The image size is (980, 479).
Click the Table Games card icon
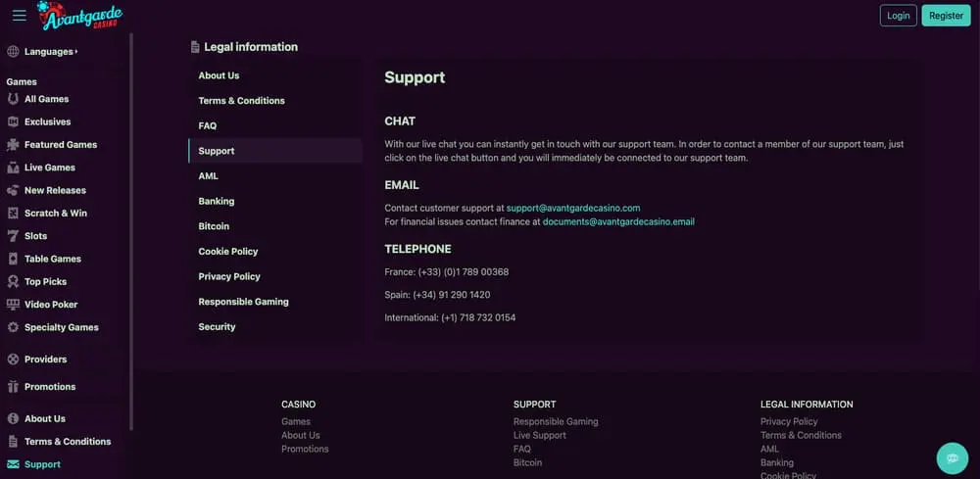(x=13, y=259)
